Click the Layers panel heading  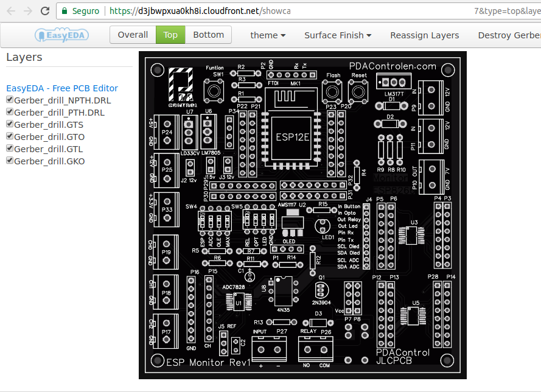coord(24,57)
